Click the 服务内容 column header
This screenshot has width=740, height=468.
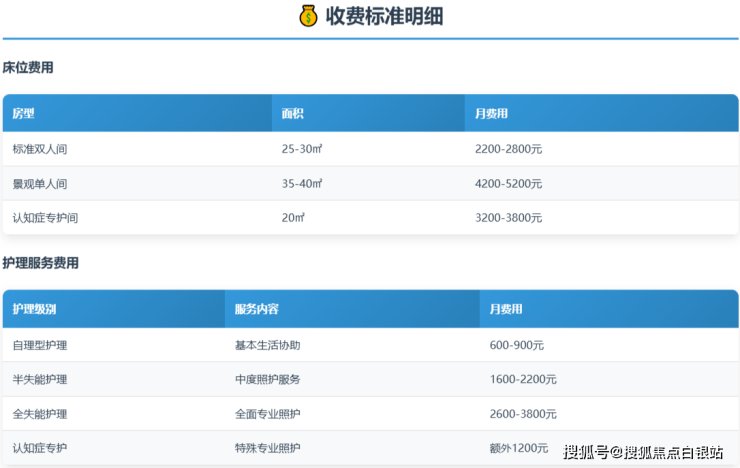coord(256,310)
